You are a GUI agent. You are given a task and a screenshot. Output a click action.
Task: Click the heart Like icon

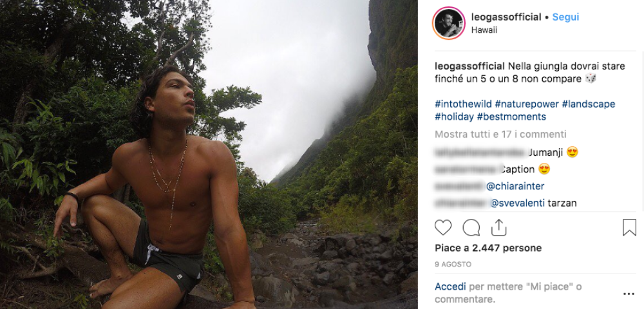click(443, 227)
